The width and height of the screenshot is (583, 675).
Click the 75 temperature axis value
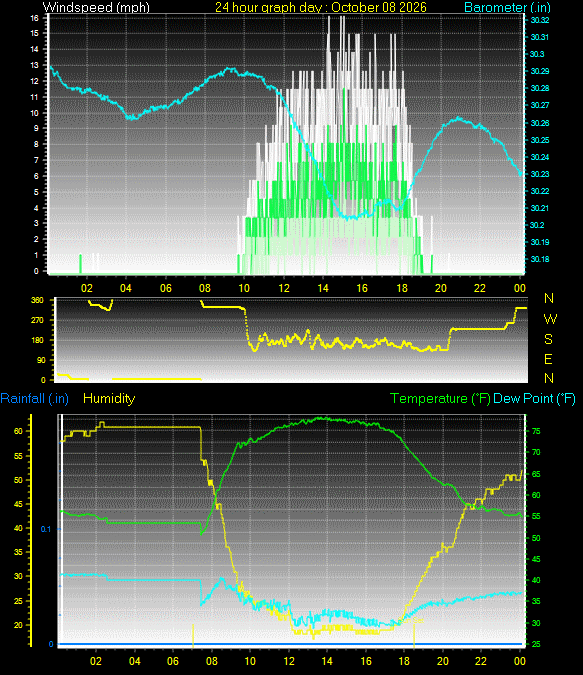(536, 431)
